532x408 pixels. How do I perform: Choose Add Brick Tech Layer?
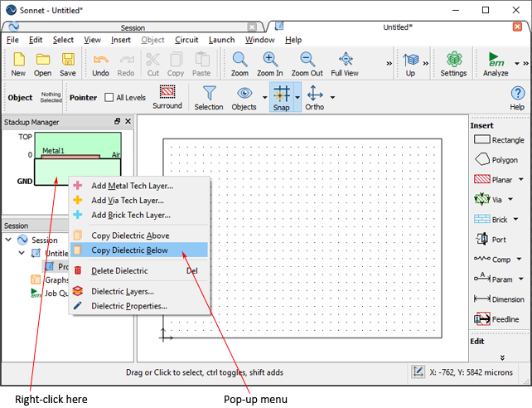139,215
